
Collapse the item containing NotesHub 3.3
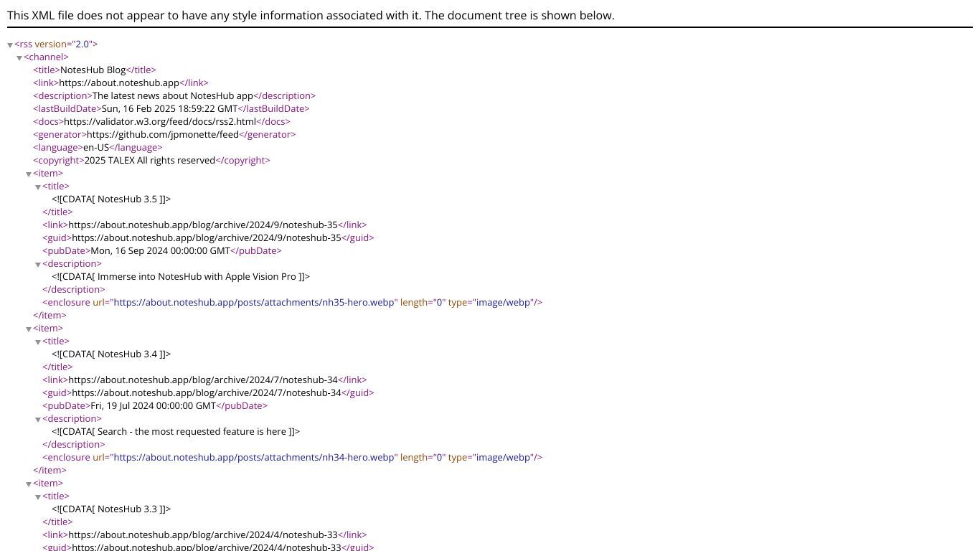point(29,484)
